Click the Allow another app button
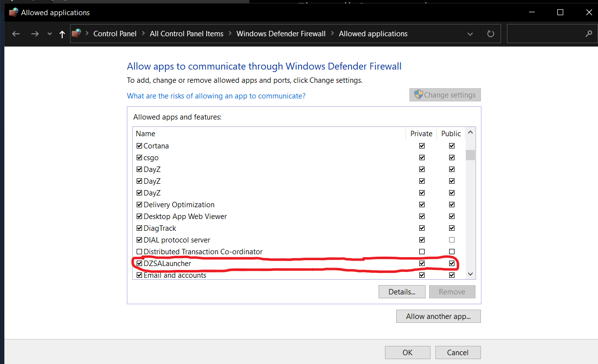Screen dimensions: 598x364 coord(438,316)
